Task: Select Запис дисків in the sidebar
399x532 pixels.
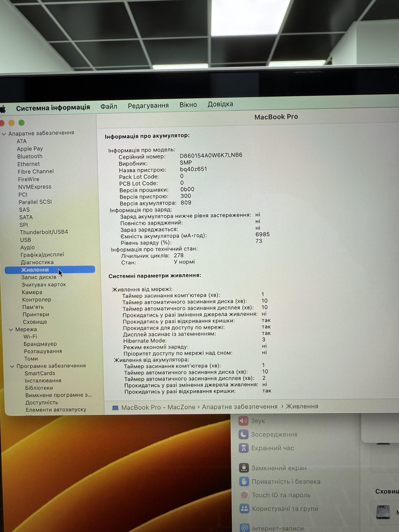Action: click(39, 277)
